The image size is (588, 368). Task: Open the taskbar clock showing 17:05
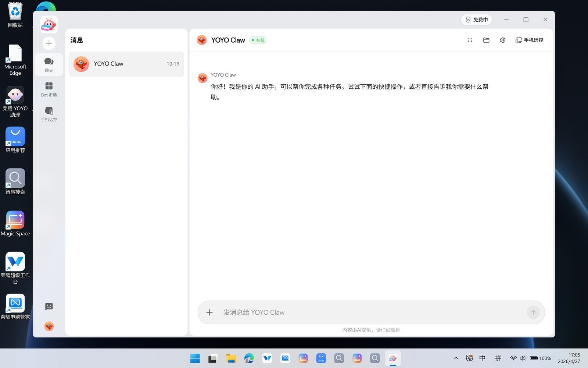[x=569, y=358]
